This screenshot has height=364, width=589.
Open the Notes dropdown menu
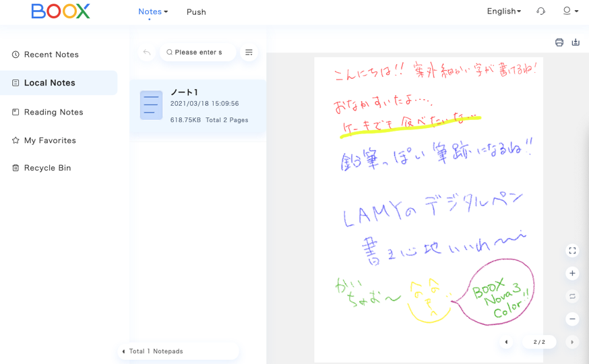pos(153,11)
